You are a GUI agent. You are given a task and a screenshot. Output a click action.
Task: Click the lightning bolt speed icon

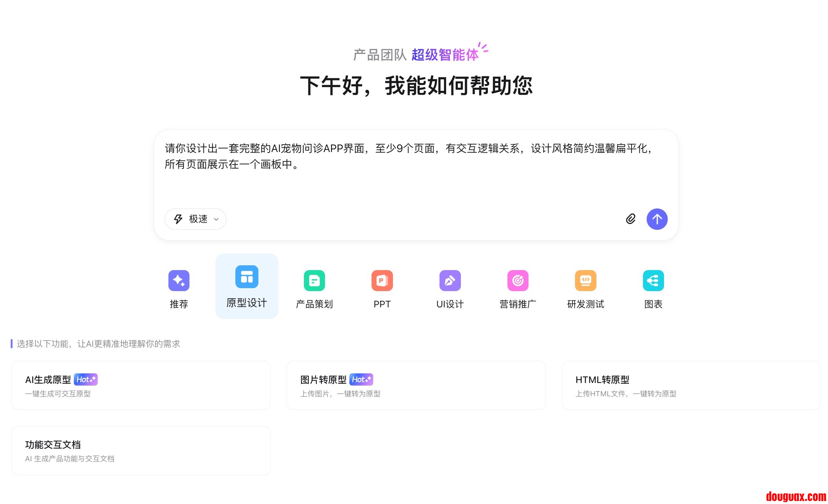click(178, 219)
